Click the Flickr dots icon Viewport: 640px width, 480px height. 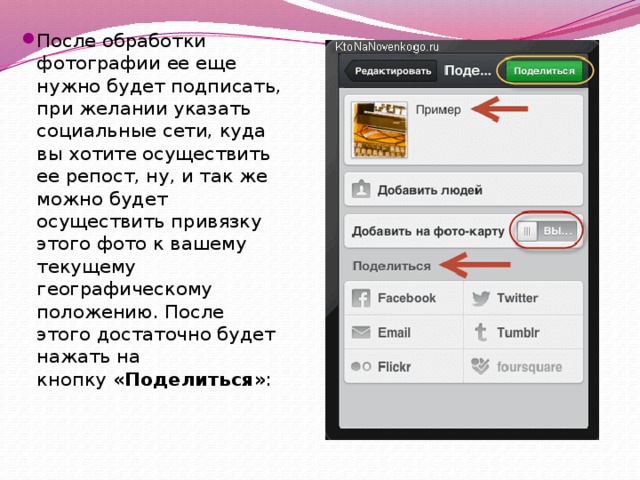(x=361, y=367)
